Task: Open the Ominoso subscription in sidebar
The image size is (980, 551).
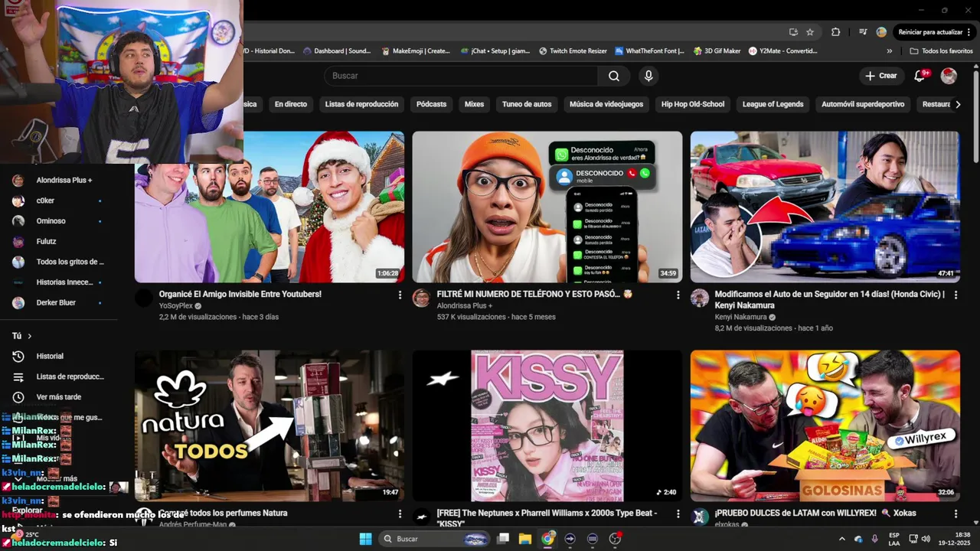Action: [x=58, y=221]
